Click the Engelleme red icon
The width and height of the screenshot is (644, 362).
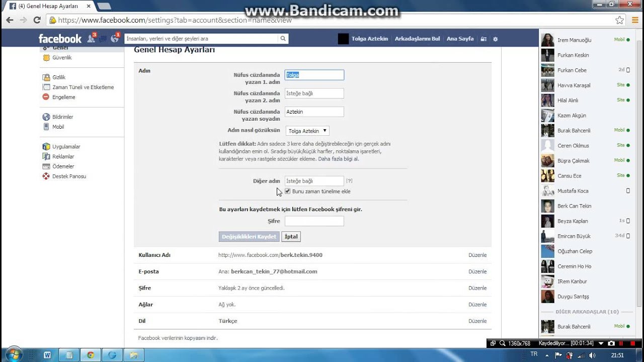coord(46,97)
